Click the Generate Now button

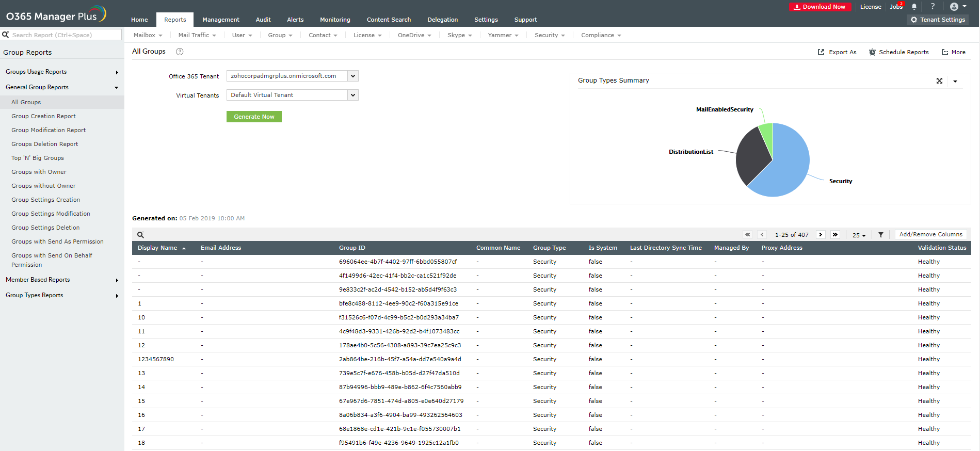(x=254, y=117)
